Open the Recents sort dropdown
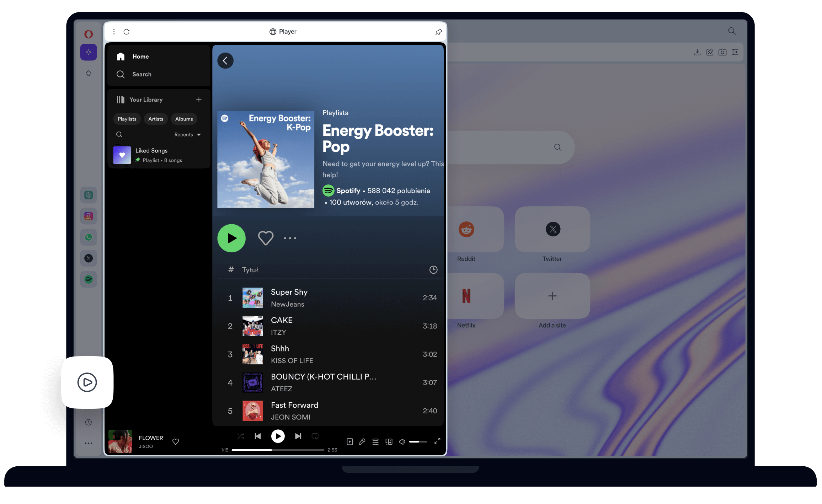The image size is (822, 504). tap(188, 135)
